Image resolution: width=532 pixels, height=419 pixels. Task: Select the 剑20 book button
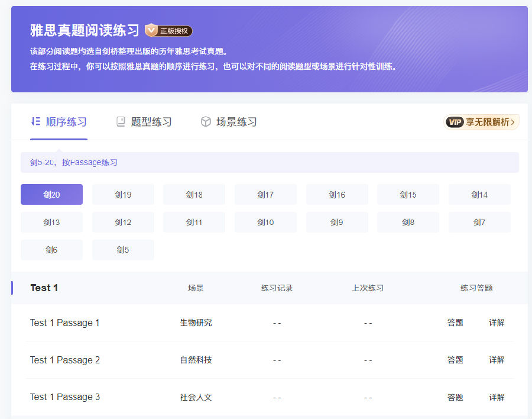[x=51, y=195]
